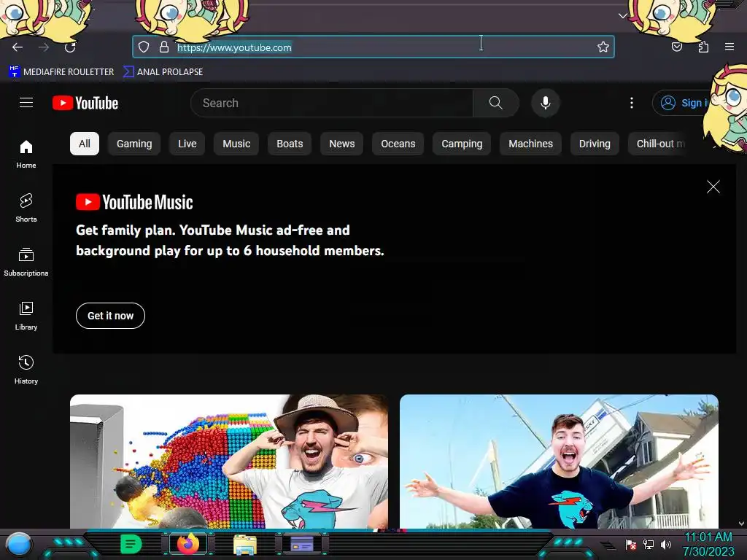Viewport: 747px width, 560px height.
Task: Click the Action Center flag tray icon
Action: coord(631,544)
